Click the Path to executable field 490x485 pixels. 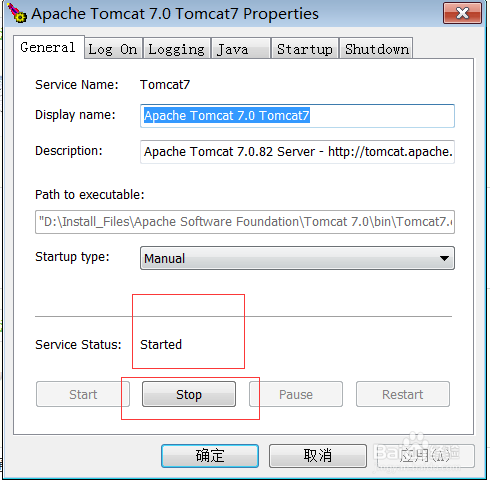(245, 222)
